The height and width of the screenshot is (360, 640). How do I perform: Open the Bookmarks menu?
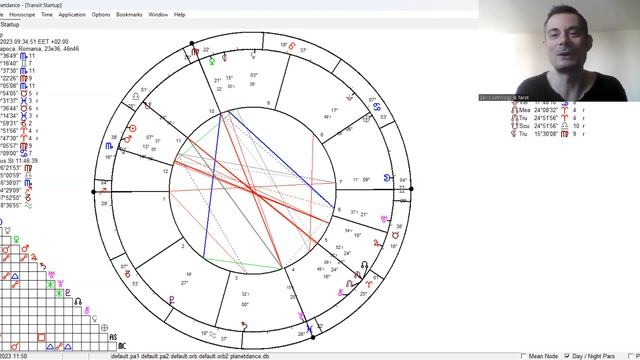pyautogui.click(x=129, y=14)
